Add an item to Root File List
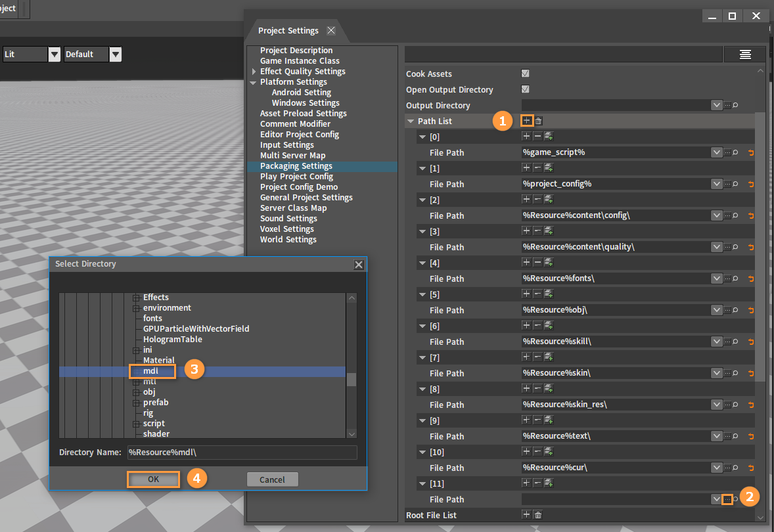774x532 pixels. pyautogui.click(x=527, y=515)
